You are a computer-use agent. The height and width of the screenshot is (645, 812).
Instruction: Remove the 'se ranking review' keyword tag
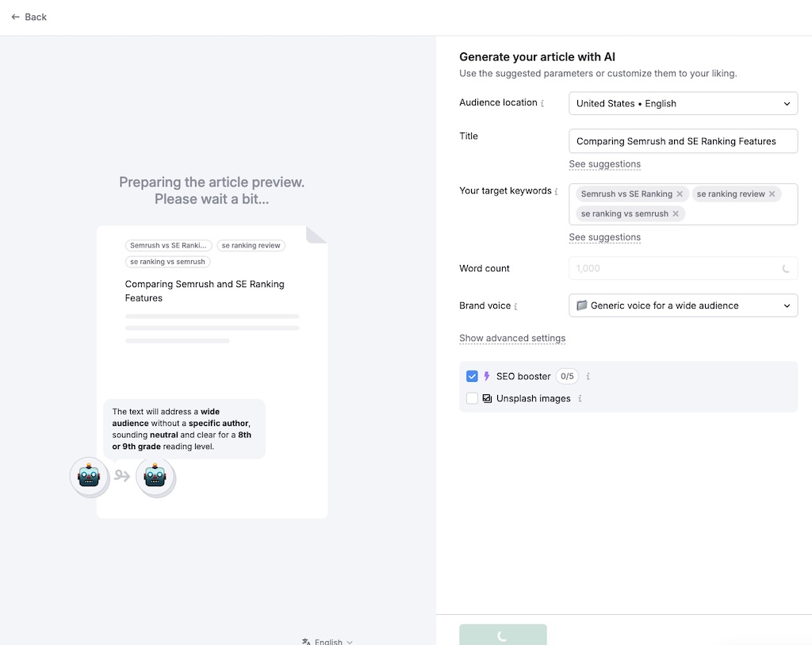click(x=772, y=194)
